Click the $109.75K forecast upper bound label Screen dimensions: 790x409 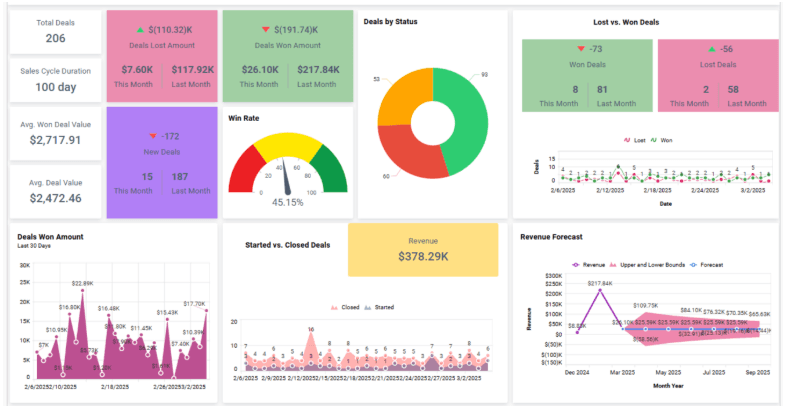click(x=646, y=306)
